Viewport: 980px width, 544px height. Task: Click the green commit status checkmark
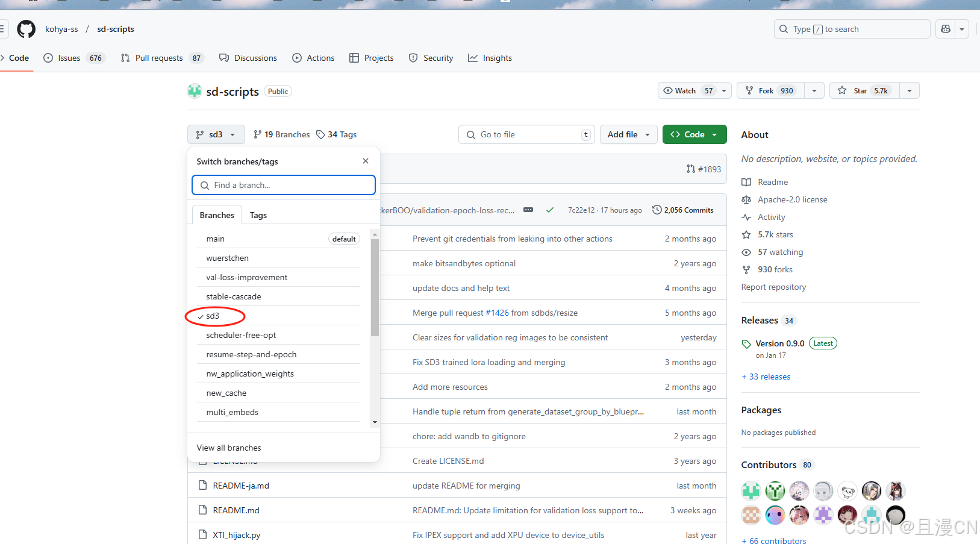tap(549, 210)
